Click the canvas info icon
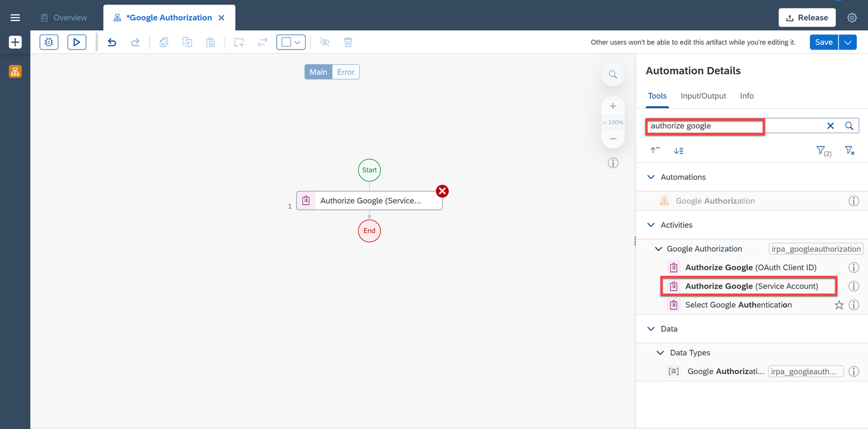 tap(613, 163)
